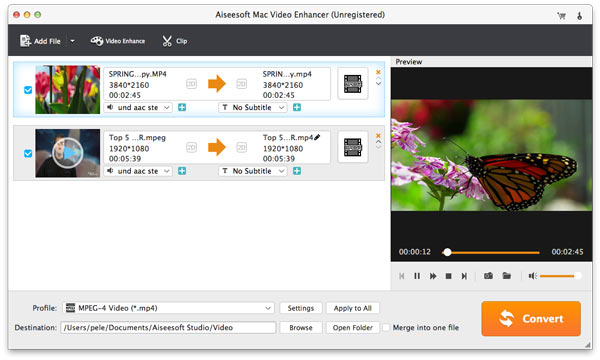Pause the preview playback

417,276
